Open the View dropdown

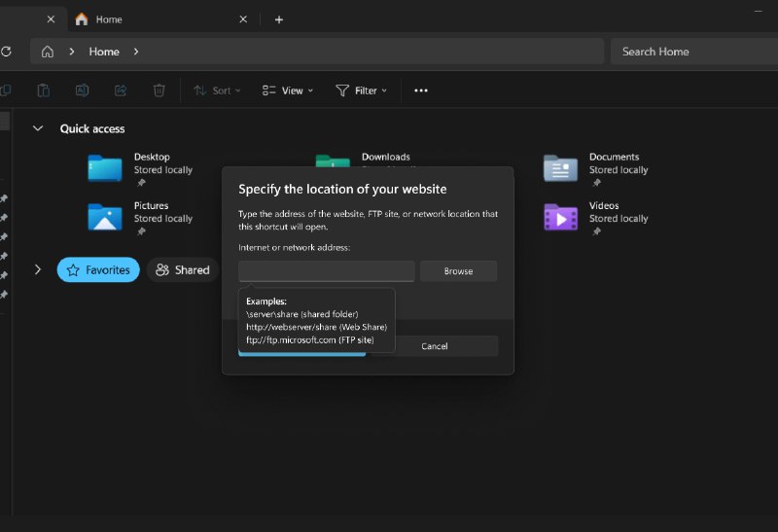(288, 90)
